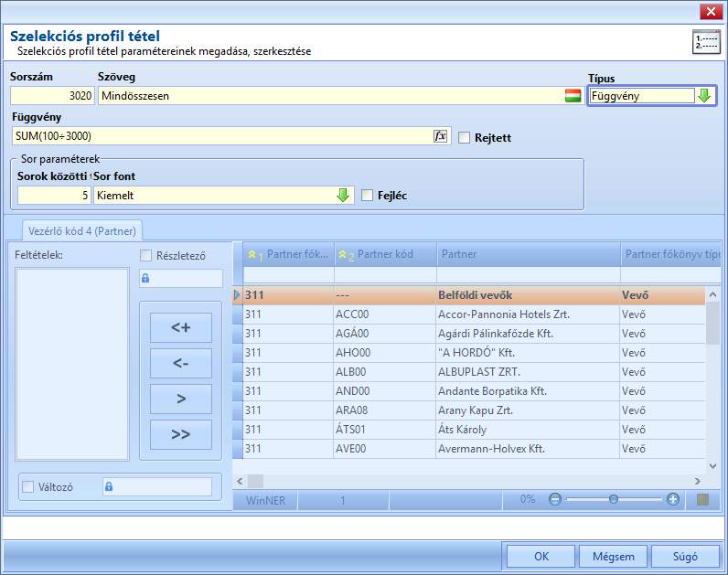This screenshot has height=575, width=728.
Task: Click the gray square status bar icon
Action: click(x=703, y=499)
